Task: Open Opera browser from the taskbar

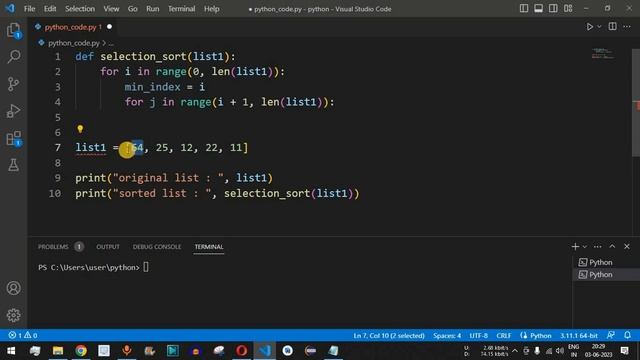Action: tap(241, 351)
